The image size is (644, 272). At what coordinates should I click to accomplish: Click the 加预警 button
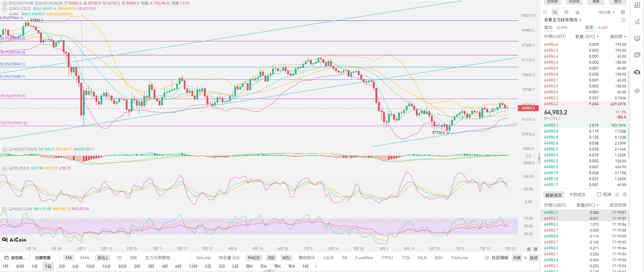click(x=552, y=2)
